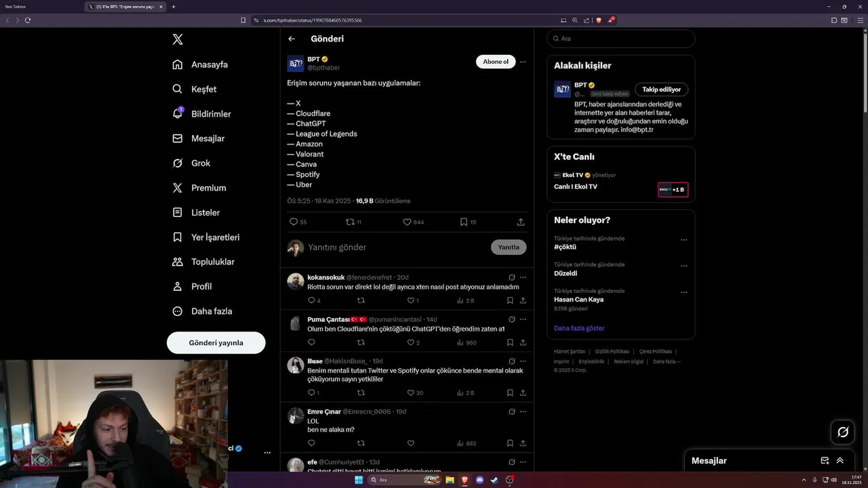
Task: Open the more options on BPT's post
Action: tap(523, 62)
